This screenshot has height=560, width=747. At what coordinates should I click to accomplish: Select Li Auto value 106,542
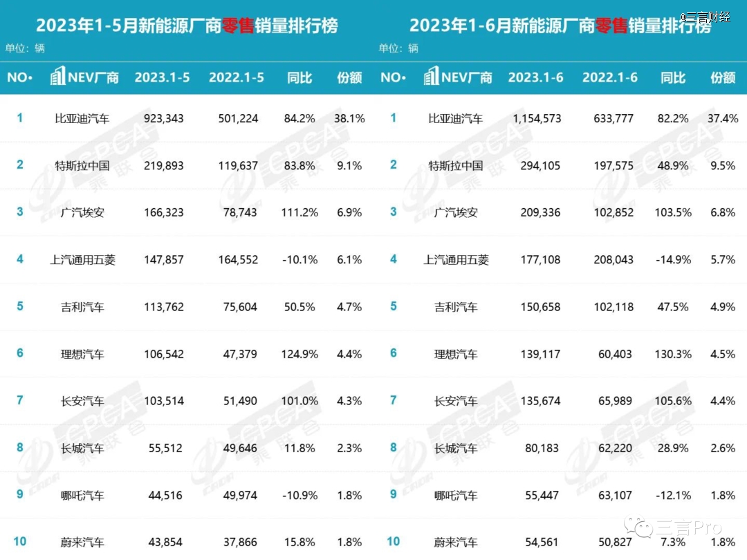[x=163, y=354]
